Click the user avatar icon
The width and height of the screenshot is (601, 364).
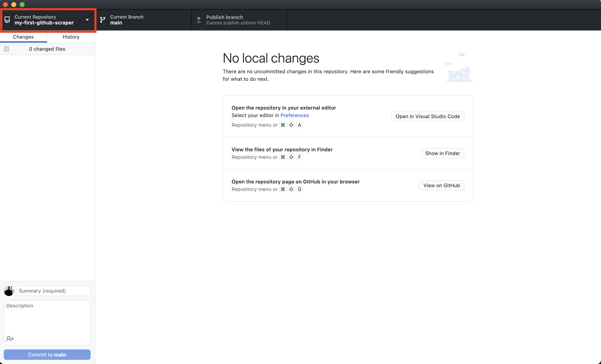click(x=9, y=291)
